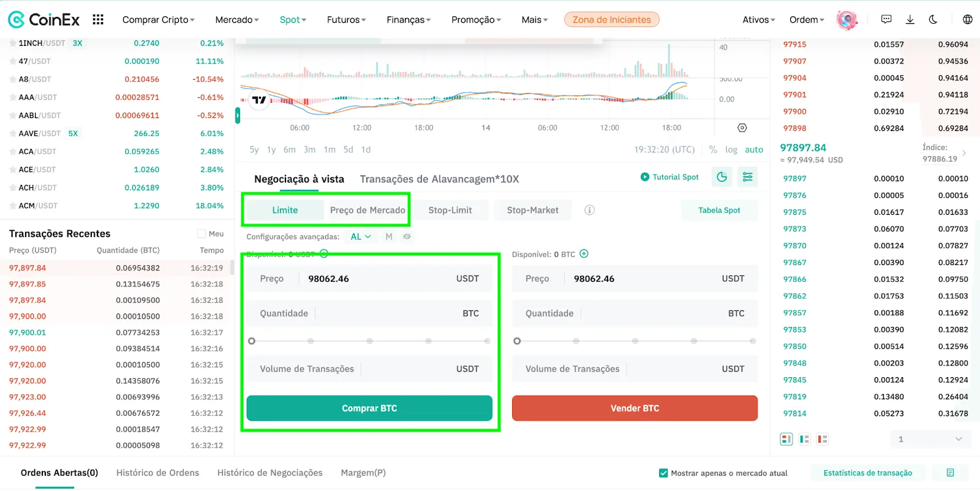Viewport: 980px width, 491px height.
Task: Add funds plus icon beside USDT available
Action: 324,253
